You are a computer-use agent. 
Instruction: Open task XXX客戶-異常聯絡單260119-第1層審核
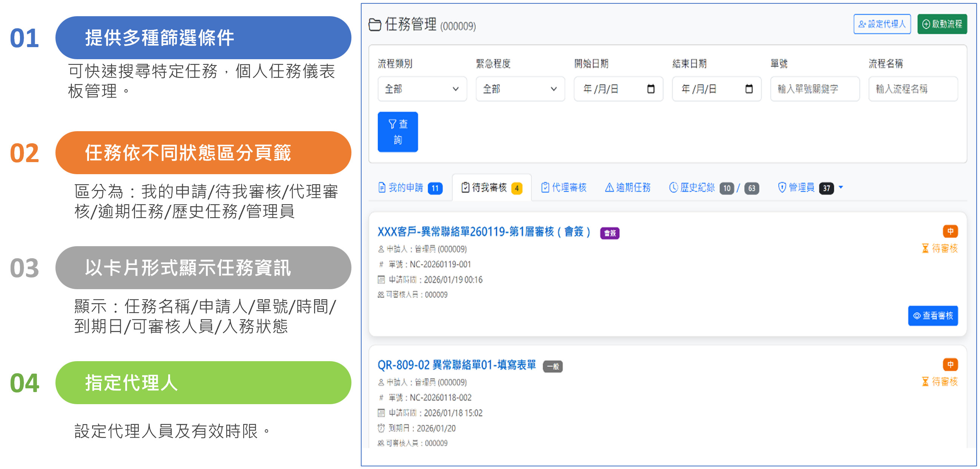pyautogui.click(x=484, y=231)
